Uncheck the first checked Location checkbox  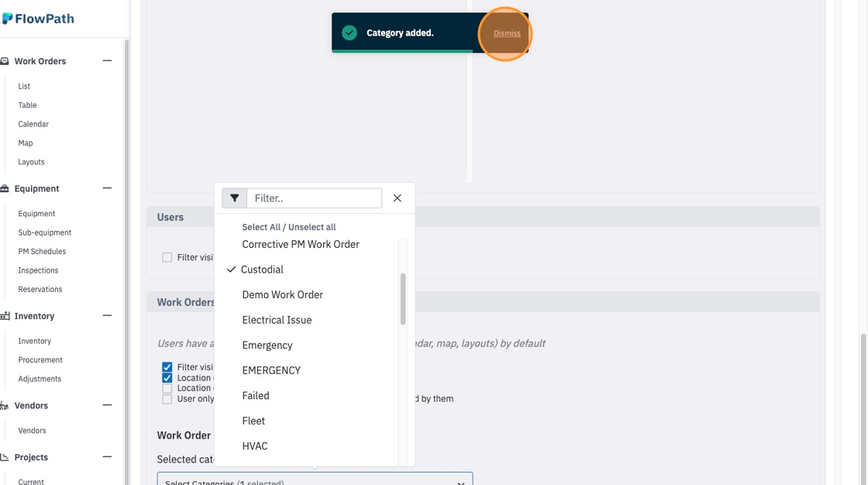click(167, 378)
